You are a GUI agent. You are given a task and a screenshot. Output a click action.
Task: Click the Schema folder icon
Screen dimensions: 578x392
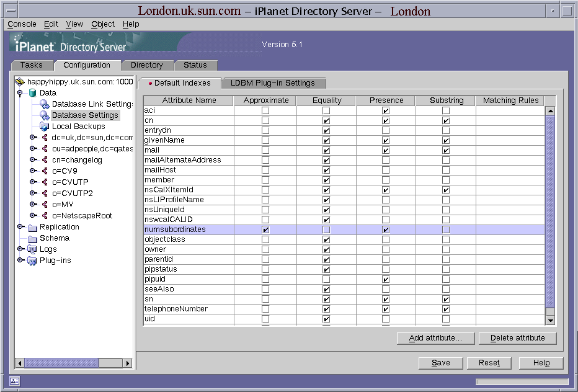33,239
